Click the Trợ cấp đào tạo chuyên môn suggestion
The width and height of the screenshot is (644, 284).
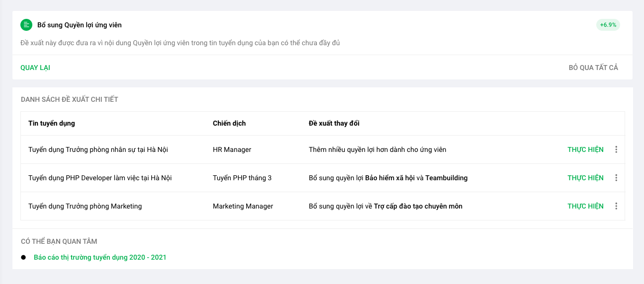click(385, 206)
